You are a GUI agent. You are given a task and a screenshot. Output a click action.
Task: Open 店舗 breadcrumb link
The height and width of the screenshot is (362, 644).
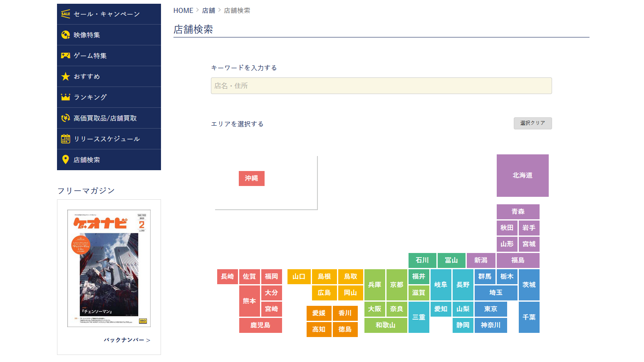pos(209,10)
